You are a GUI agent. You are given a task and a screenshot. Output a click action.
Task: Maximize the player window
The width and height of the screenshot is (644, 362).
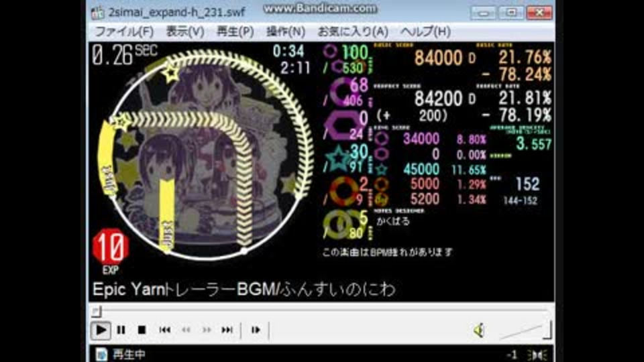pos(511,13)
